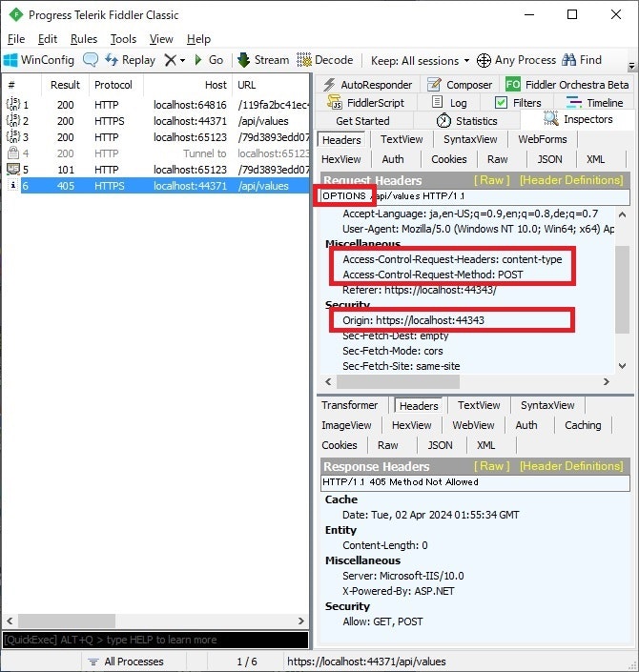Switch to the Composer tab

[460, 85]
